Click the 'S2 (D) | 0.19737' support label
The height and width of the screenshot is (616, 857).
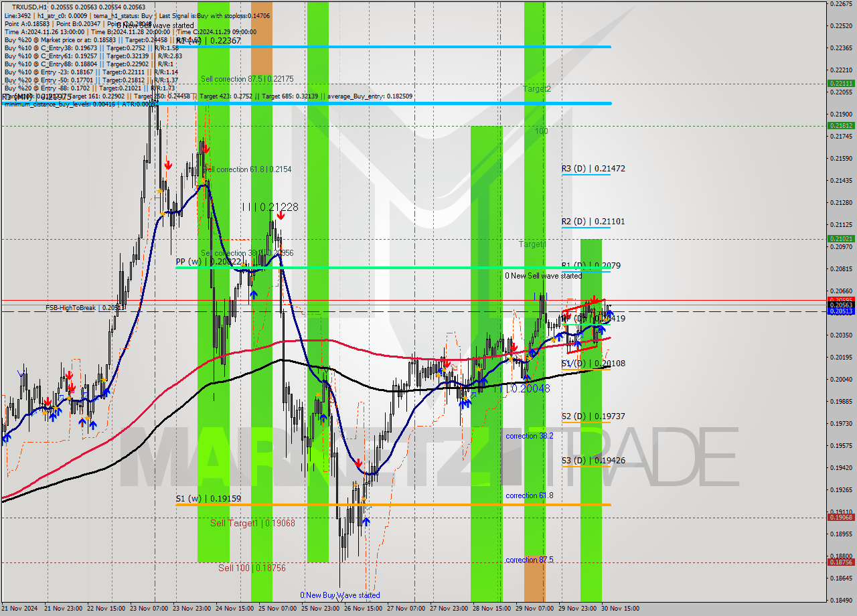(x=593, y=416)
